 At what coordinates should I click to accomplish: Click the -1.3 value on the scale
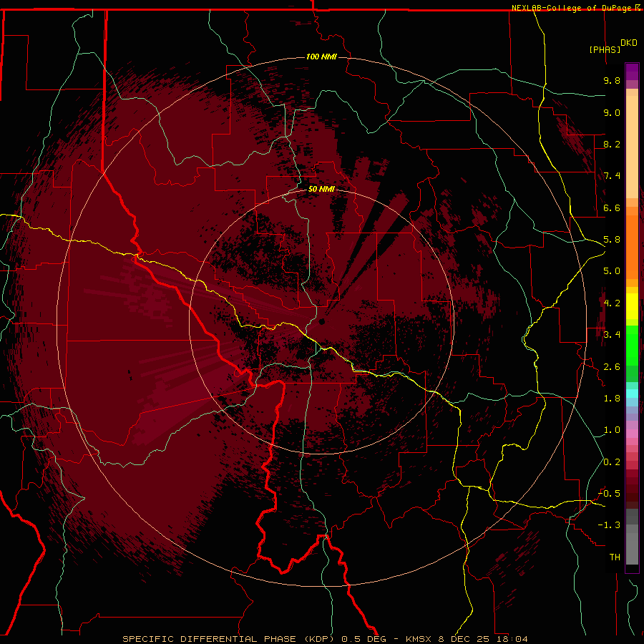pyautogui.click(x=609, y=525)
